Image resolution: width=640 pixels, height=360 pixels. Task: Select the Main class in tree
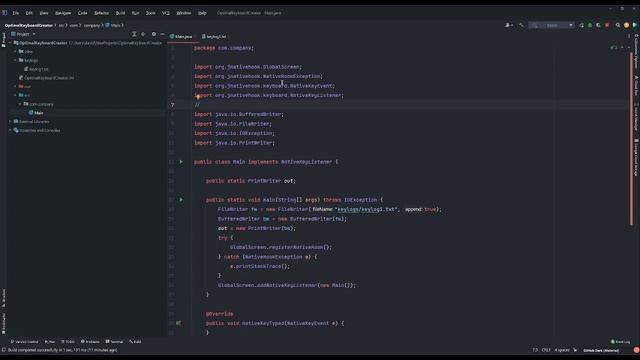36,113
